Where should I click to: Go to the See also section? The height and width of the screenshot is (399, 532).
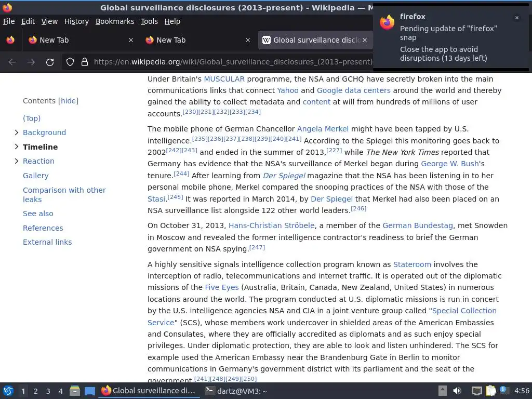coord(38,214)
